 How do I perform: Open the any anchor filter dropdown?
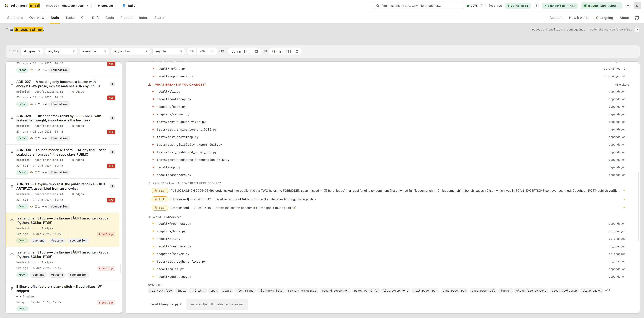(131, 51)
